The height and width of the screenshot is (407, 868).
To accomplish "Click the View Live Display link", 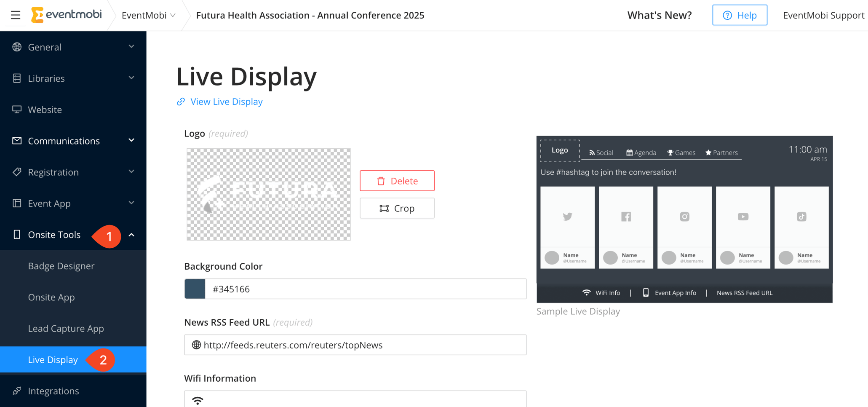I will click(x=226, y=102).
